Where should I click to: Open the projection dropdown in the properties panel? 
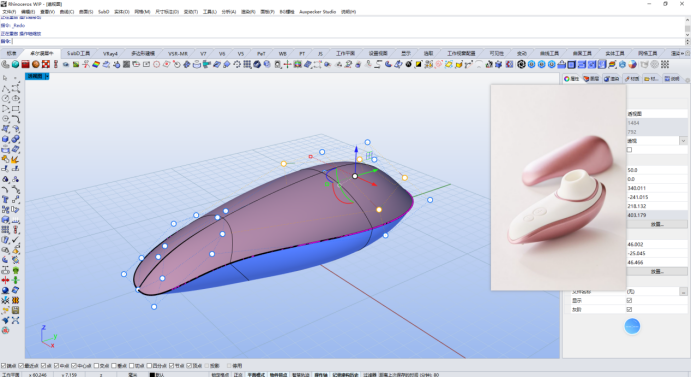pyautogui.click(x=683, y=141)
